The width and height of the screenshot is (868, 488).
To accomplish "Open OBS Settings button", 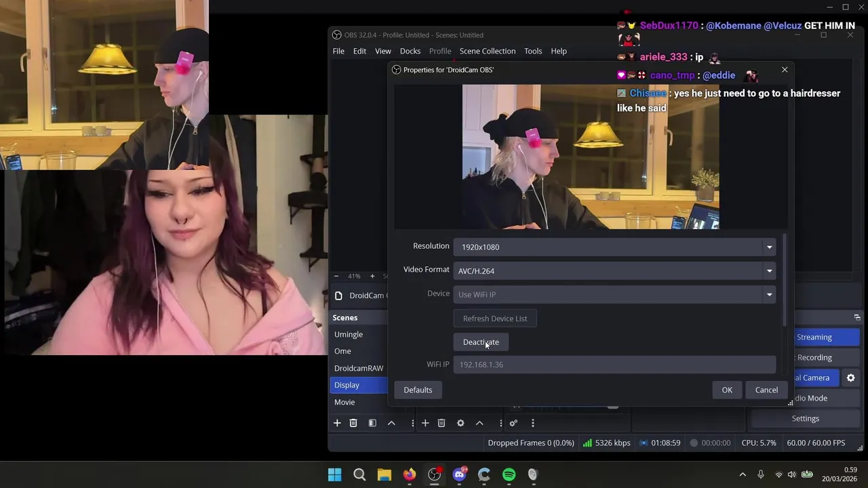I will (x=806, y=418).
